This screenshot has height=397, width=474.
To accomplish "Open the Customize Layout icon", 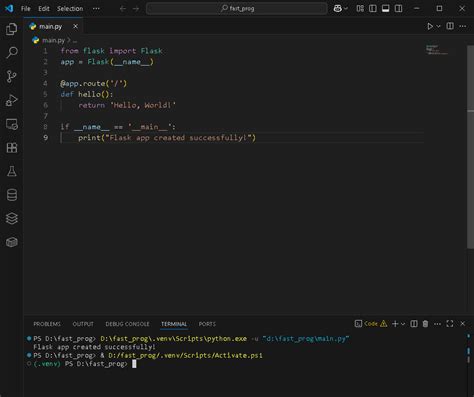I will pos(360,9).
